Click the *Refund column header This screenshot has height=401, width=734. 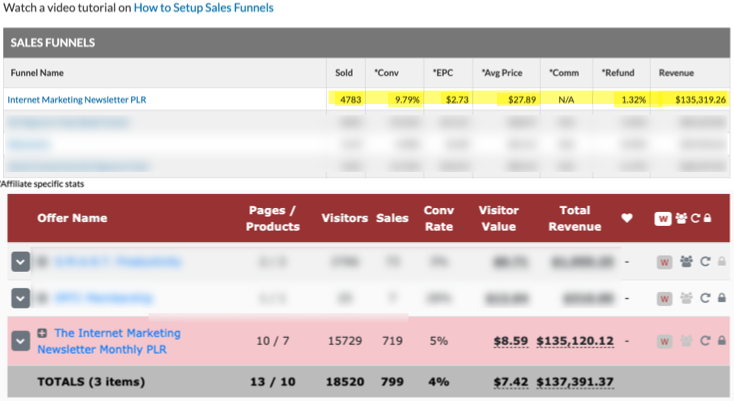618,73
